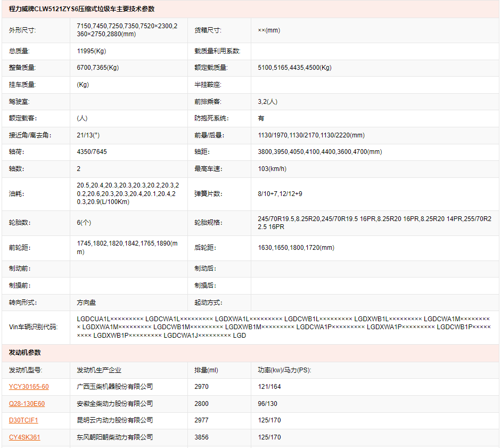Click the '21/13(°)' angle value
The width and height of the screenshot is (501, 448).
click(88, 135)
